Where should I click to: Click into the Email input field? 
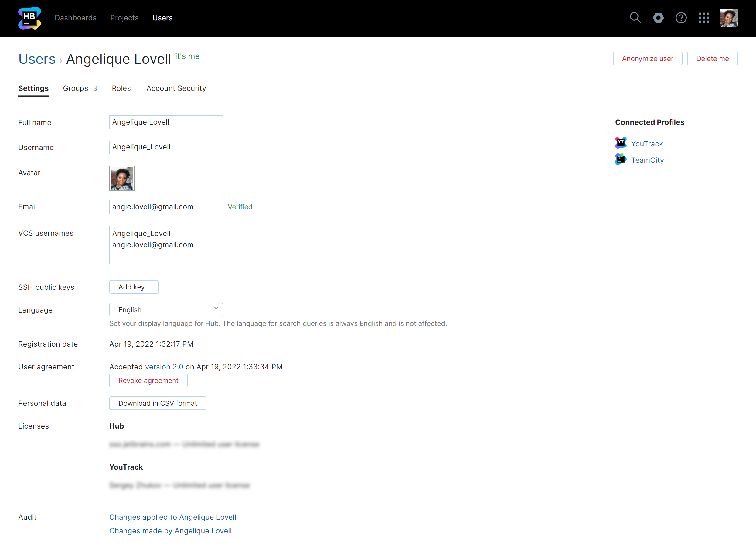pyautogui.click(x=166, y=207)
